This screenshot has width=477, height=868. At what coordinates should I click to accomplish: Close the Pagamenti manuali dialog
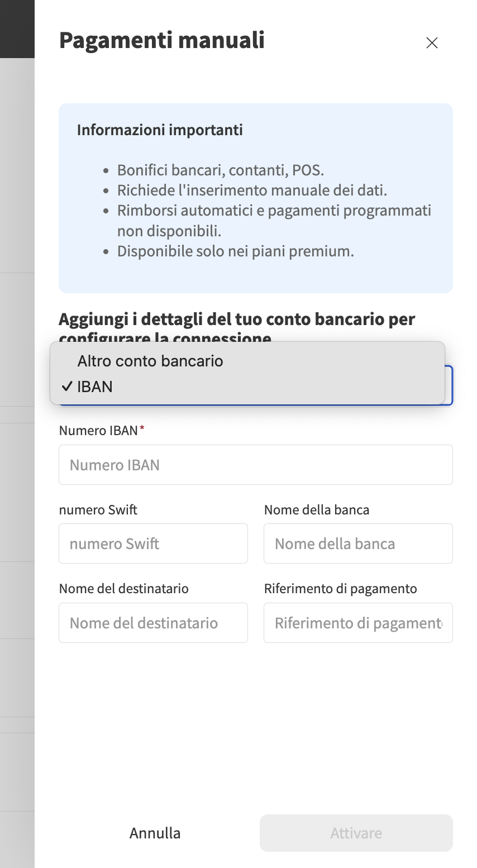click(432, 42)
